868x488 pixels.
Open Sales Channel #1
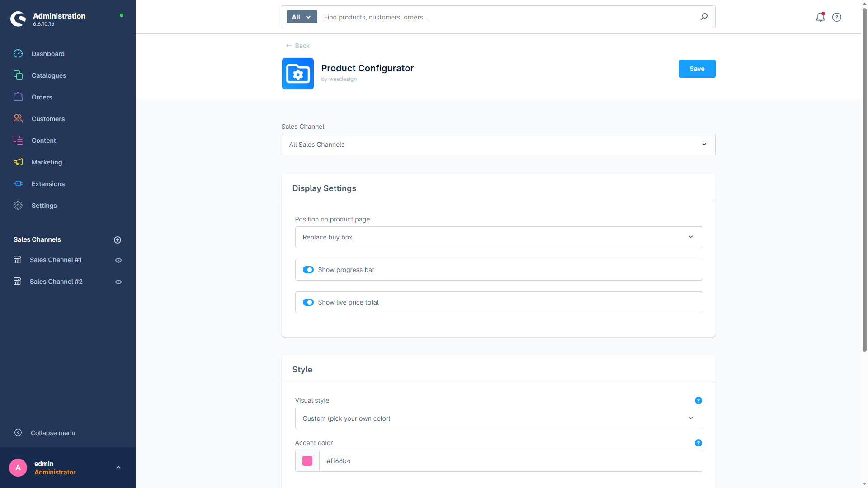(56, 260)
